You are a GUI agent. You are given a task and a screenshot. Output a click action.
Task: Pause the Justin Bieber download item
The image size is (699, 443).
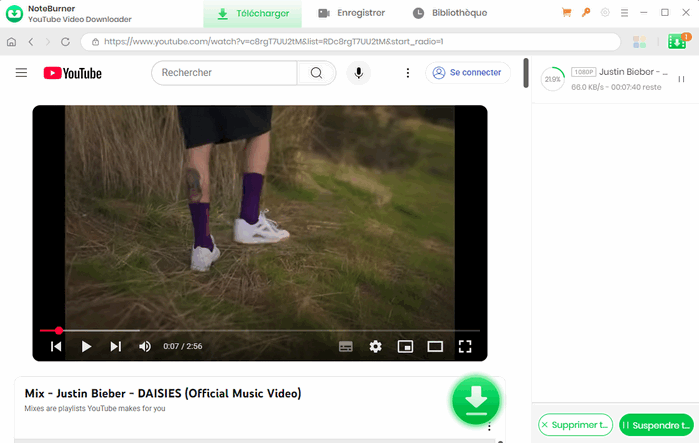pos(681,79)
